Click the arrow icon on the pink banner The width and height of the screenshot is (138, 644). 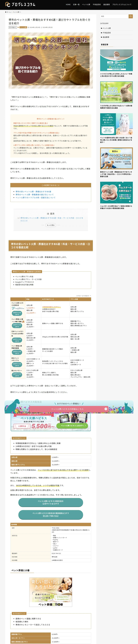(106, 409)
